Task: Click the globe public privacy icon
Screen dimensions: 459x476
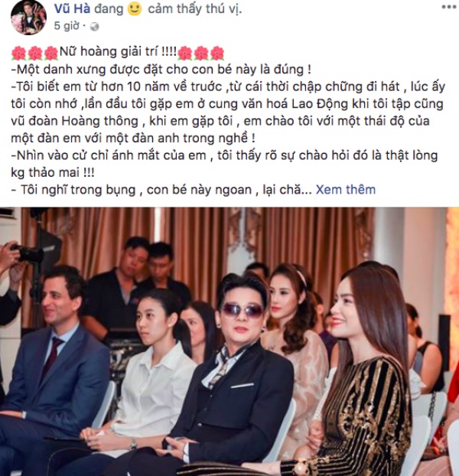Action: tap(95, 27)
